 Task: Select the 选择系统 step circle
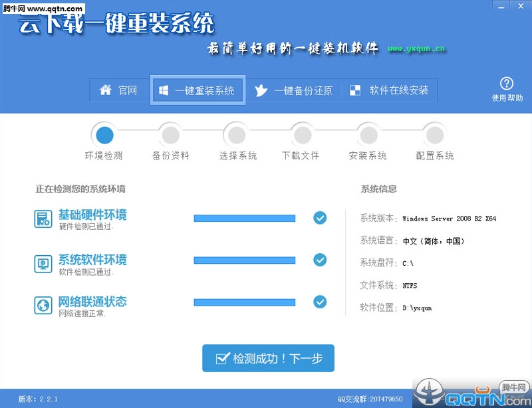[x=236, y=135]
